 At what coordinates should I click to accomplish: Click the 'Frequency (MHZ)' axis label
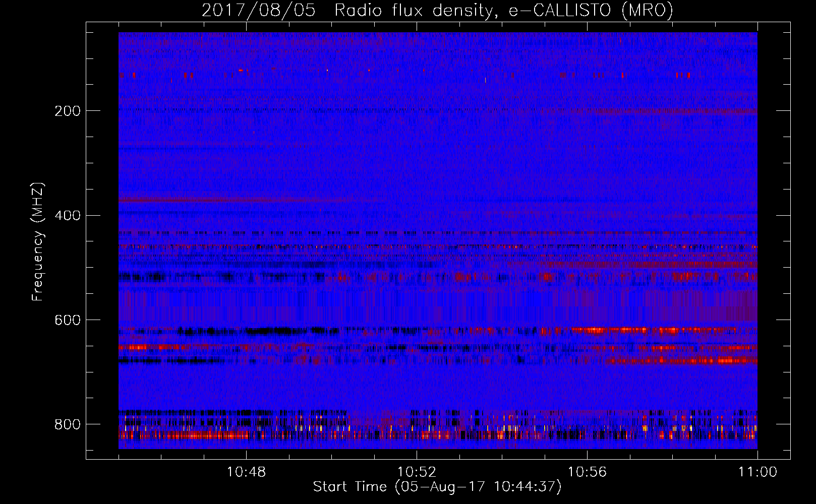[38, 241]
